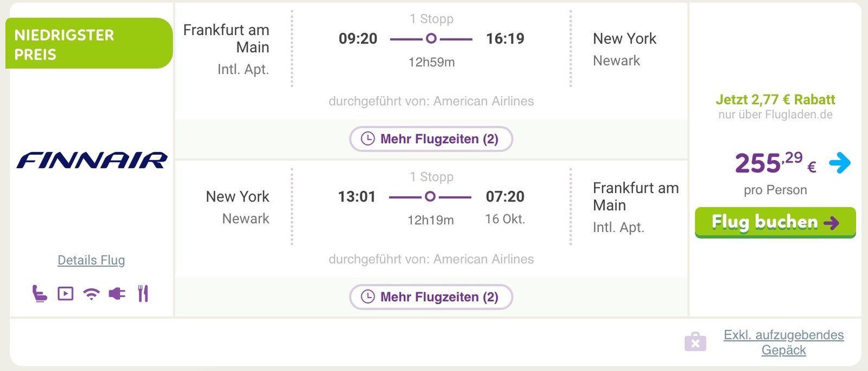Image resolution: width=868 pixels, height=371 pixels.
Task: Click the meal fork and knife icon
Action: [x=143, y=294]
